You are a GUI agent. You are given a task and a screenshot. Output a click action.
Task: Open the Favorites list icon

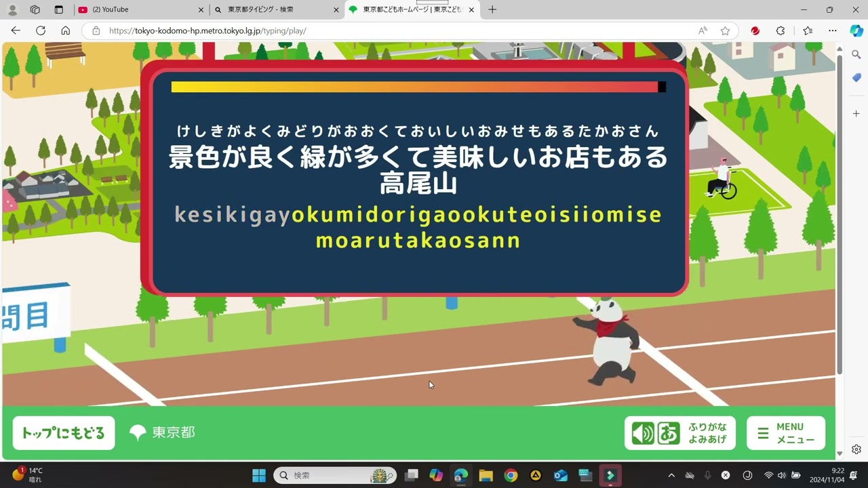click(808, 30)
